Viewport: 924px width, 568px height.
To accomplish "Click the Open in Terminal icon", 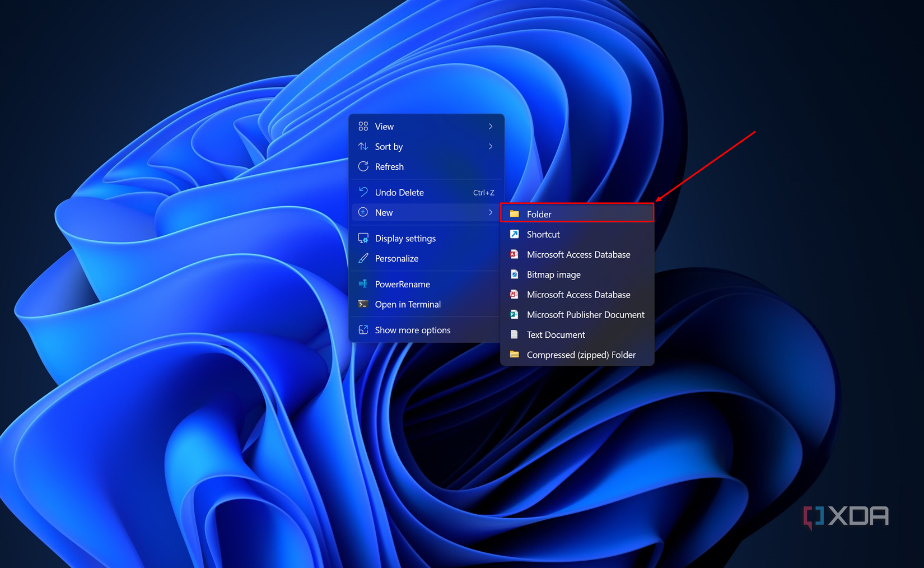I will pos(363,304).
